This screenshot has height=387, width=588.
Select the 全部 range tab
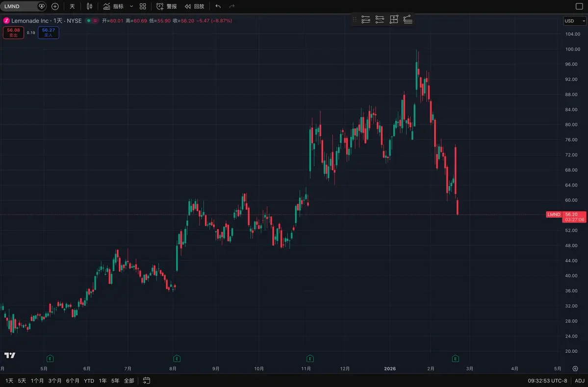129,381
